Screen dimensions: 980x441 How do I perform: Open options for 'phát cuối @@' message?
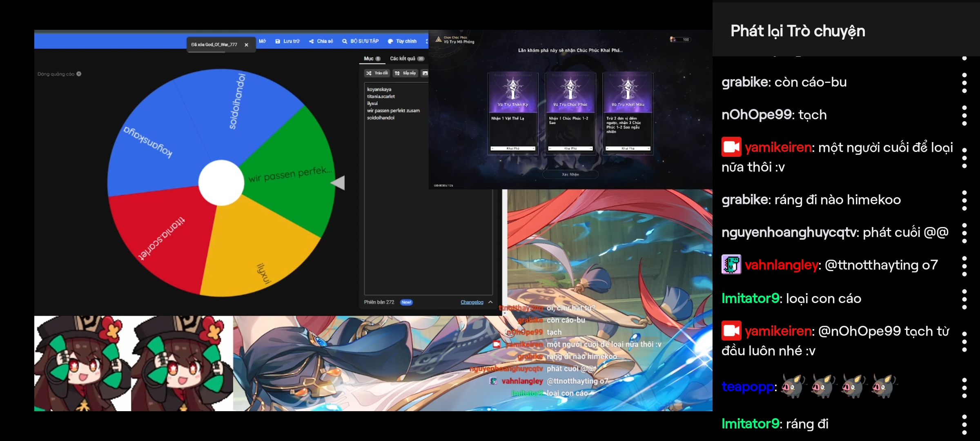[964, 233]
